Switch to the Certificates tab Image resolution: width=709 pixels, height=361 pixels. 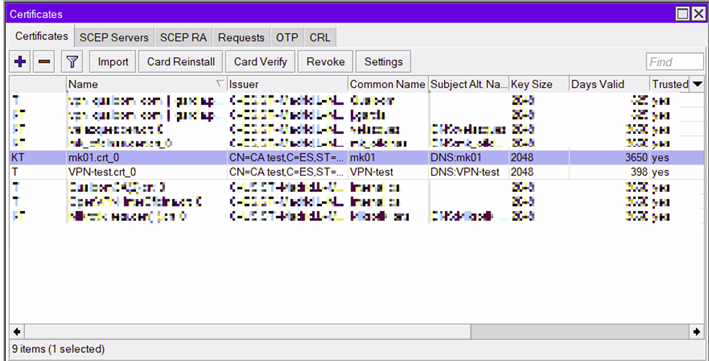(x=42, y=36)
